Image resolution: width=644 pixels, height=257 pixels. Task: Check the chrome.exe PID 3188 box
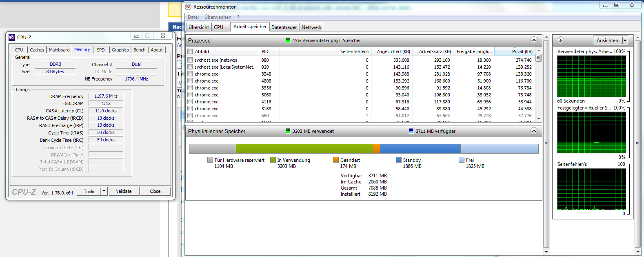click(x=190, y=109)
